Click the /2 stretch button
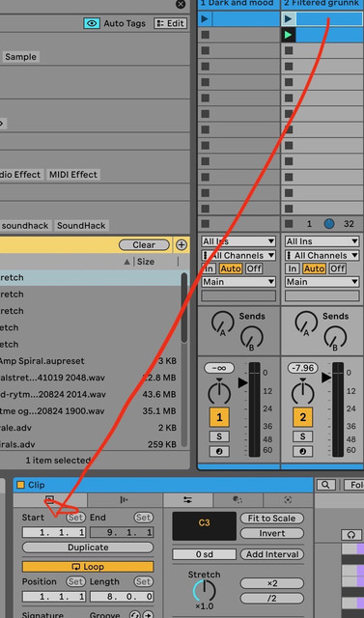The width and height of the screenshot is (364, 618). (x=272, y=599)
